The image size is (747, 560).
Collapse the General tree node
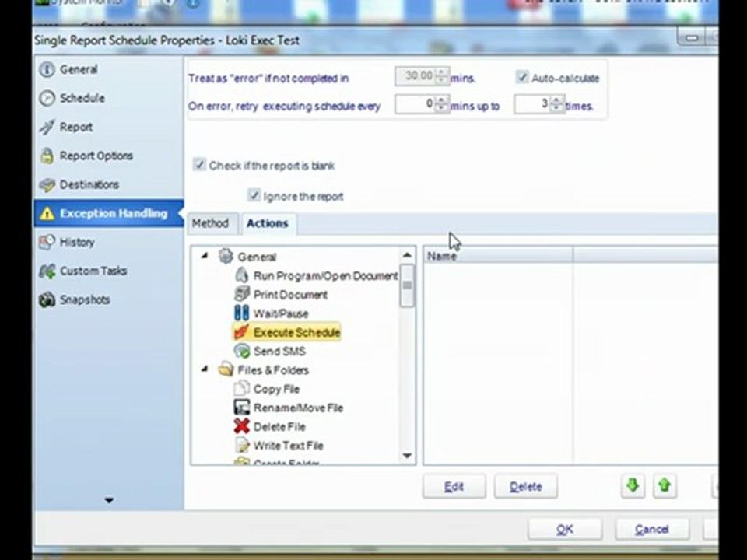(x=205, y=256)
